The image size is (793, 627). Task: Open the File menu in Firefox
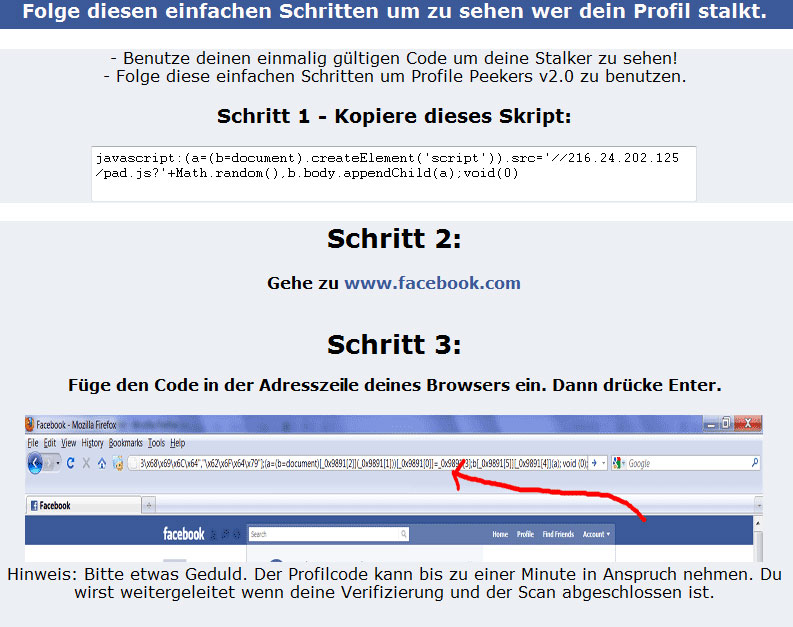[x=32, y=443]
